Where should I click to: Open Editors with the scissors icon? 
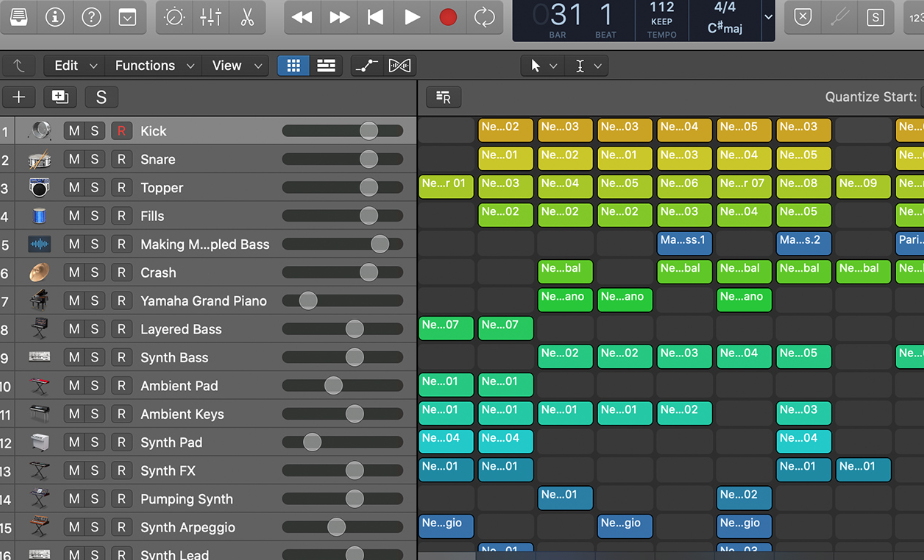(x=247, y=17)
